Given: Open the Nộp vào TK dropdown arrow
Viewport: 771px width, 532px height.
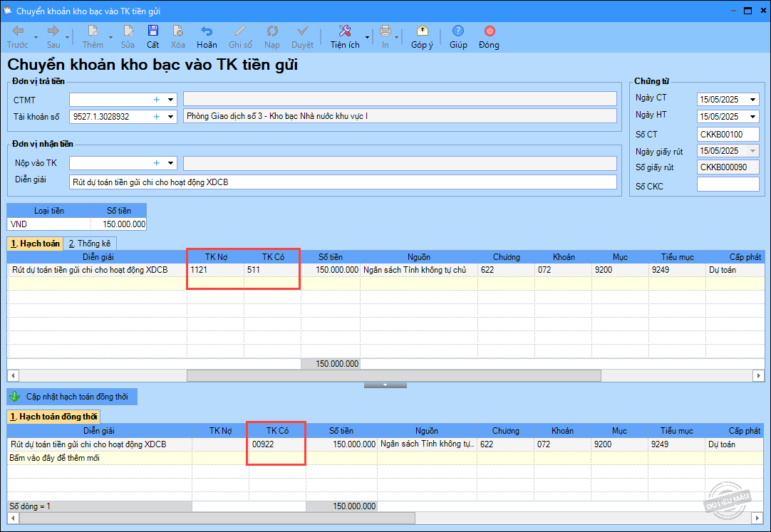Looking at the screenshot, I should [170, 163].
